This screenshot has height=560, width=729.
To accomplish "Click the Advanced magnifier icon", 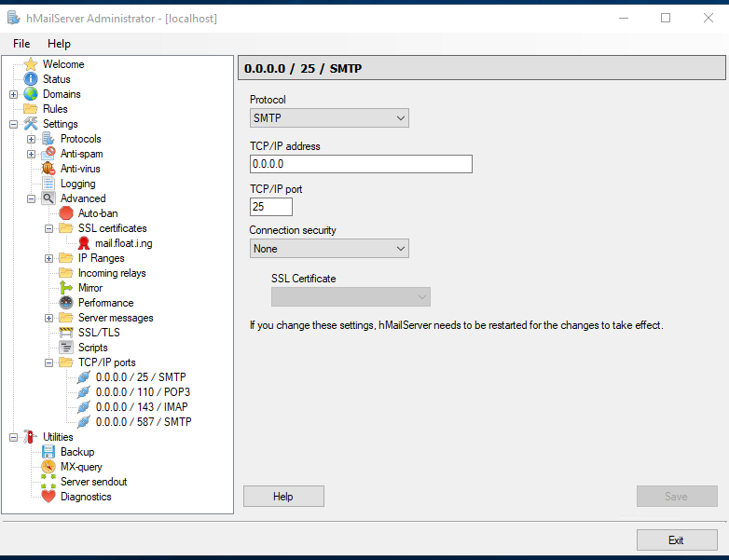I will click(48, 198).
